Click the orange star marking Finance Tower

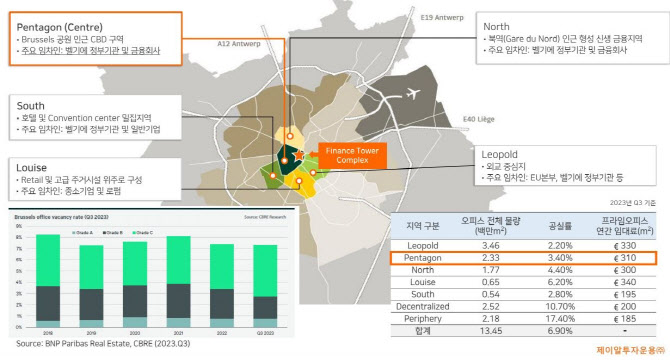[299, 156]
